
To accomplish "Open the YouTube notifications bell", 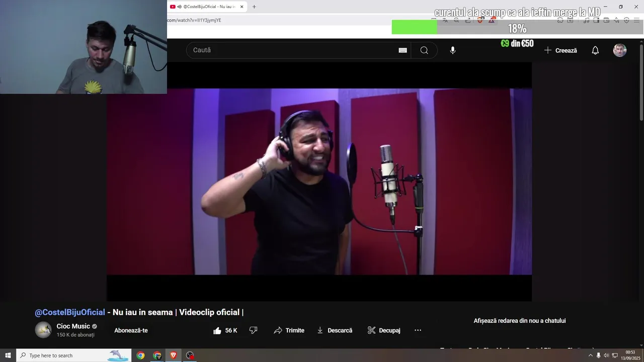I will pyautogui.click(x=595, y=50).
